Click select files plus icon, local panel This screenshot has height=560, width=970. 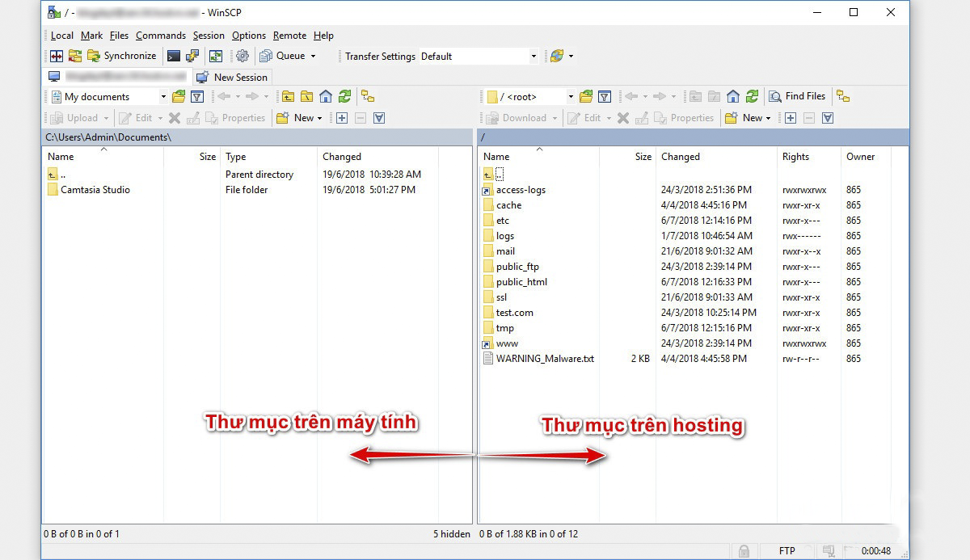(341, 118)
